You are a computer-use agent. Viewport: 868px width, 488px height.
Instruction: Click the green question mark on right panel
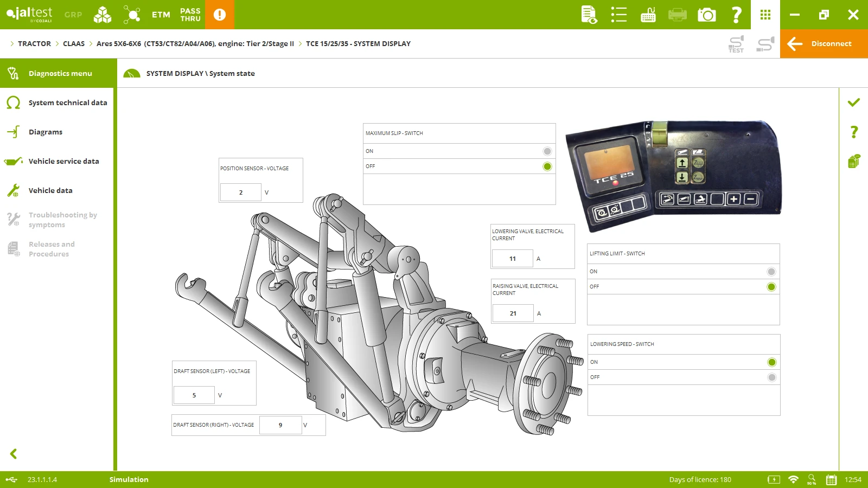[854, 132]
